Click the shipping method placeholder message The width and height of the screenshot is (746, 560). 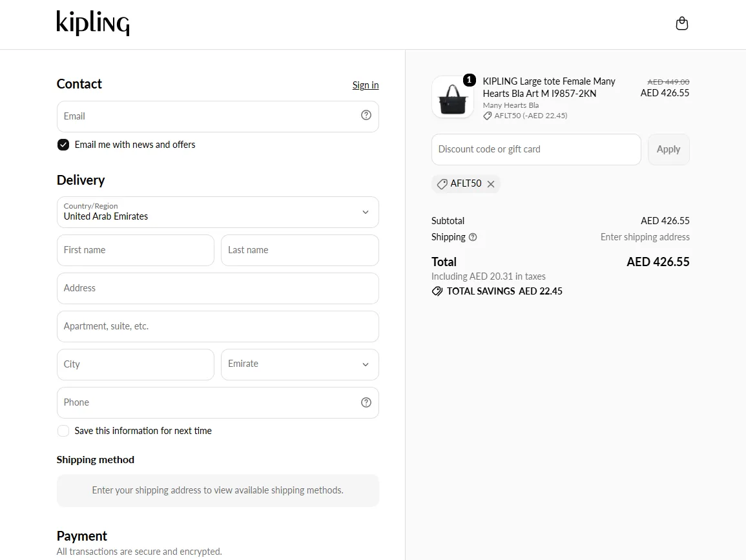pos(218,490)
